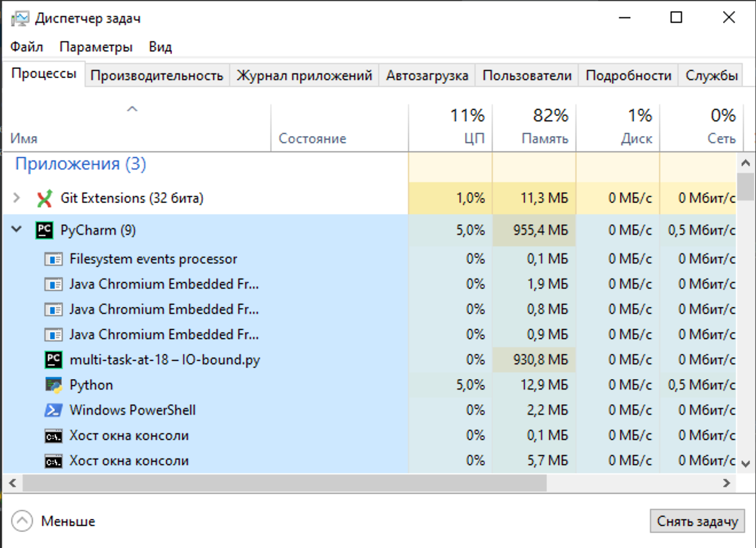Click the 930,8 МБ memory value

tap(541, 360)
